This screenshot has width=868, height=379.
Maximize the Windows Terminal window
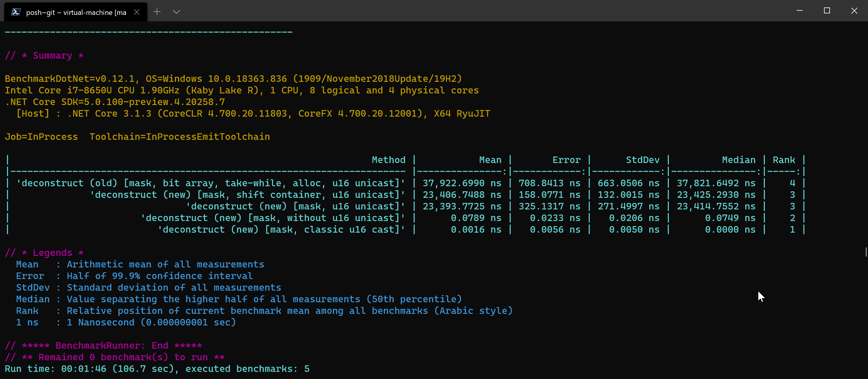pos(827,10)
